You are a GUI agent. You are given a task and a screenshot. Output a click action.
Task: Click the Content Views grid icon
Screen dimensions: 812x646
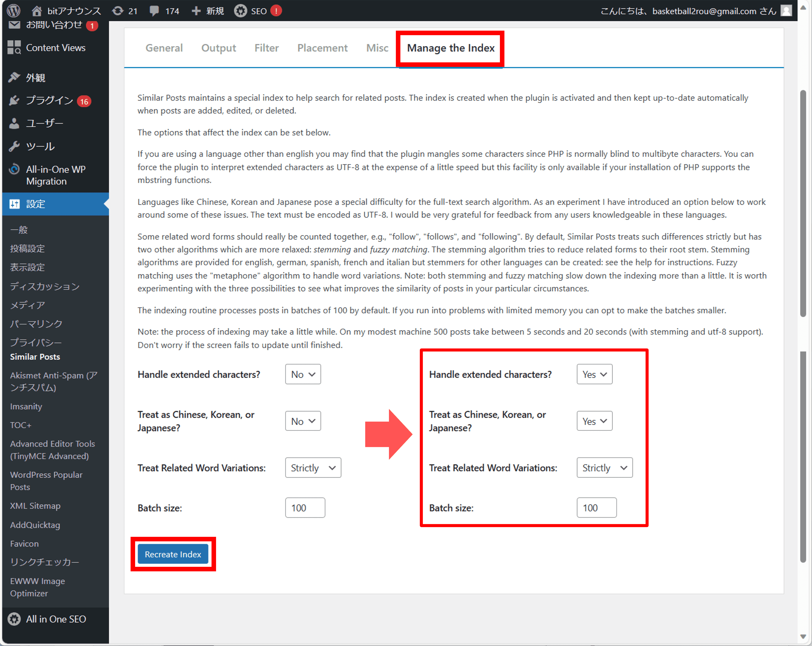(x=14, y=47)
